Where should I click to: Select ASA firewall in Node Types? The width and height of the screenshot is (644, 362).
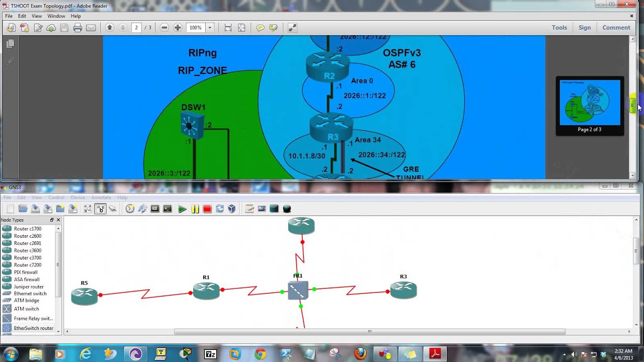pos(27,280)
